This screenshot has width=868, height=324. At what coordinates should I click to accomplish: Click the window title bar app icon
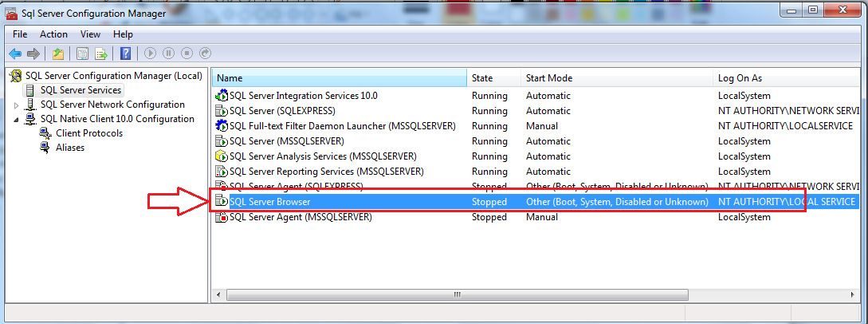[x=11, y=12]
